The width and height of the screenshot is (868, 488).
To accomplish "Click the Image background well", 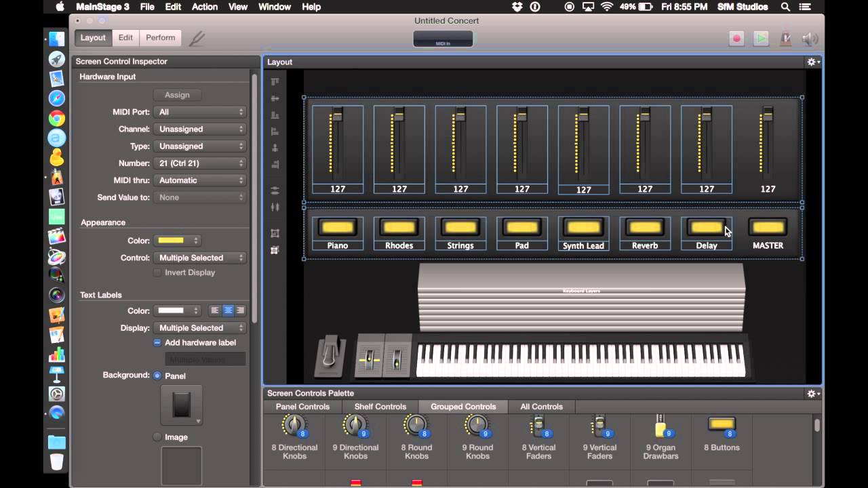I will 181,466.
